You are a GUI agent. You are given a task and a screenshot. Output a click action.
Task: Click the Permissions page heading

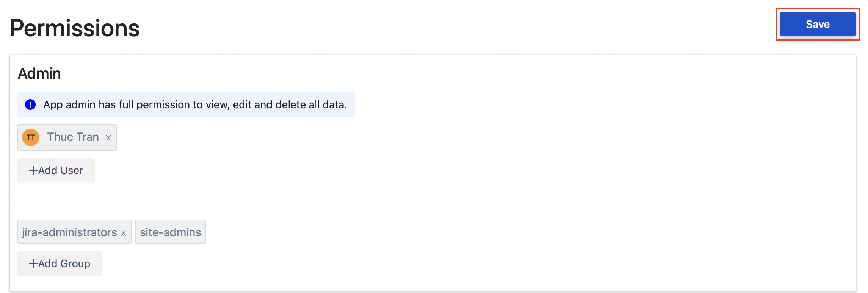point(75,28)
